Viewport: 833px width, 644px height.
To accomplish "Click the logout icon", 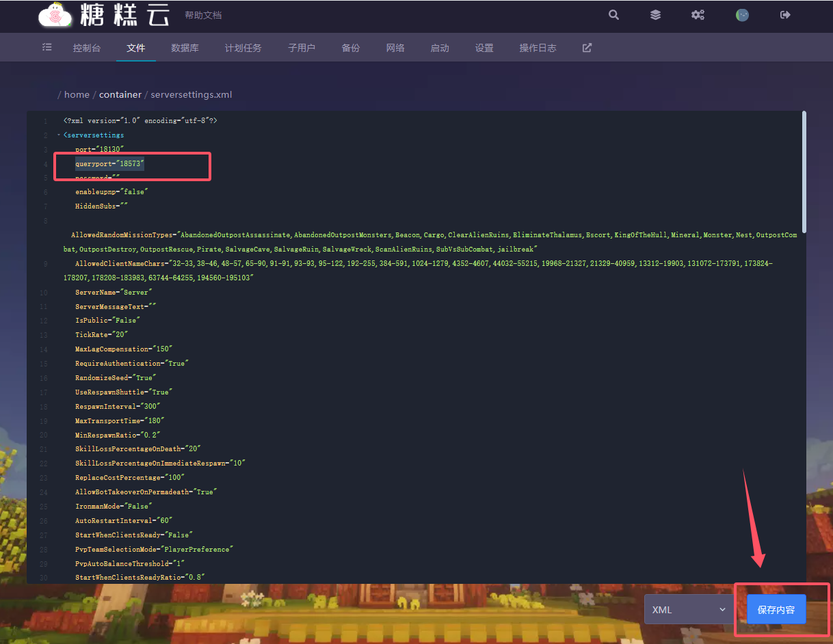I will click(785, 15).
